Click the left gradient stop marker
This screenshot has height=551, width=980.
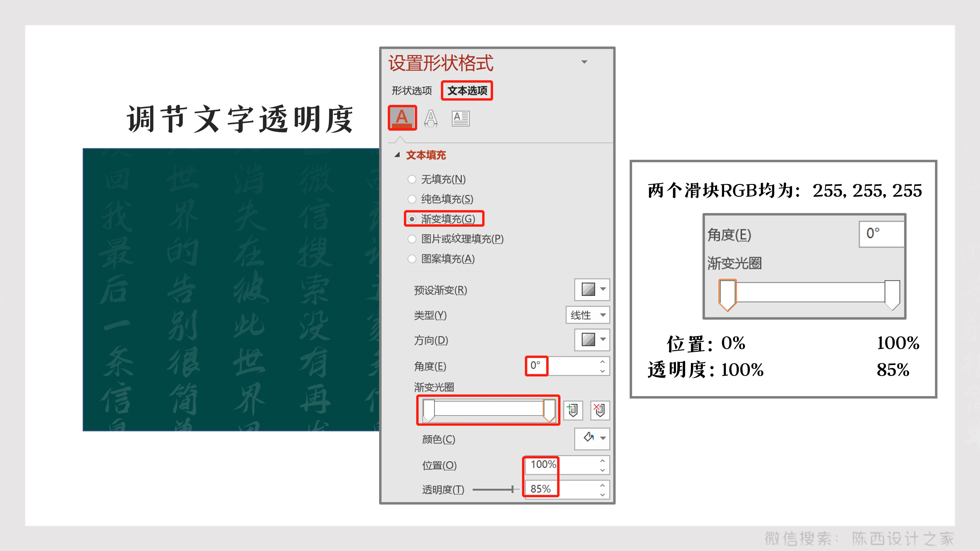coord(429,410)
